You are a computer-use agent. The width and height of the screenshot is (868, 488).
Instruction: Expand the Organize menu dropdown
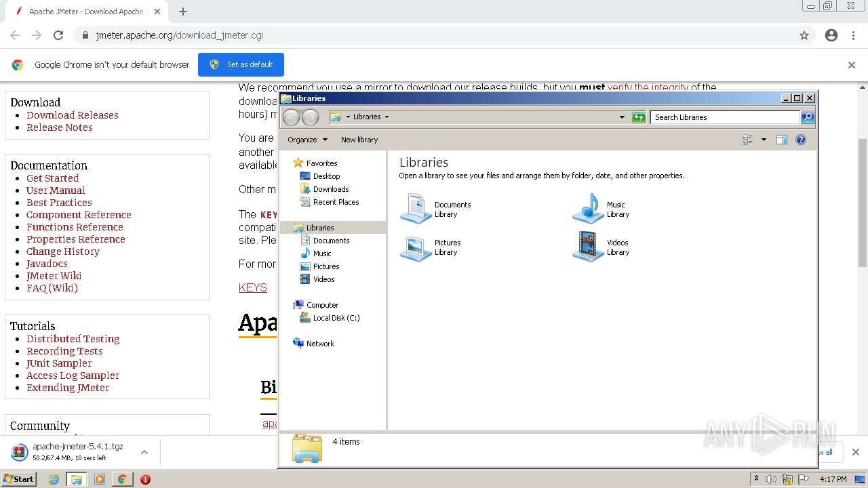tap(307, 140)
